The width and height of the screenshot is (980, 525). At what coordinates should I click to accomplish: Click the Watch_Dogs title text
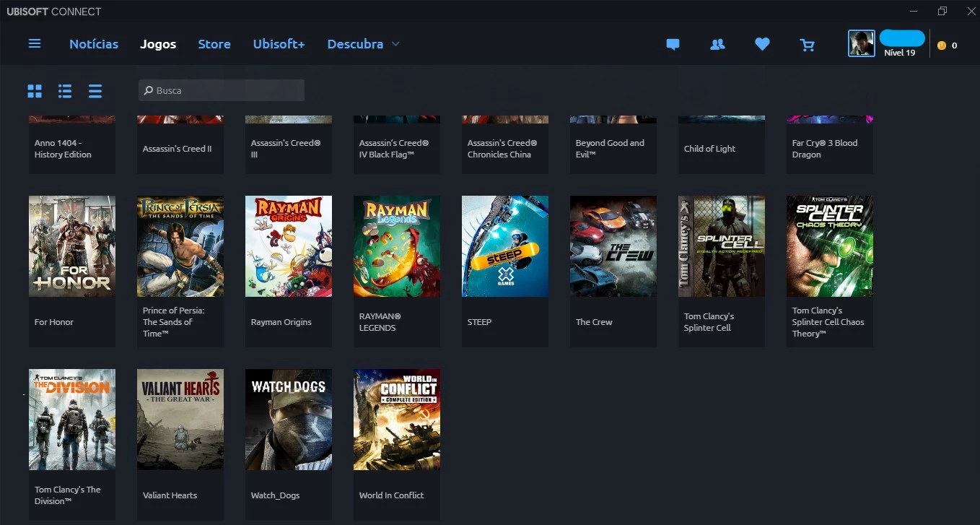click(x=275, y=495)
